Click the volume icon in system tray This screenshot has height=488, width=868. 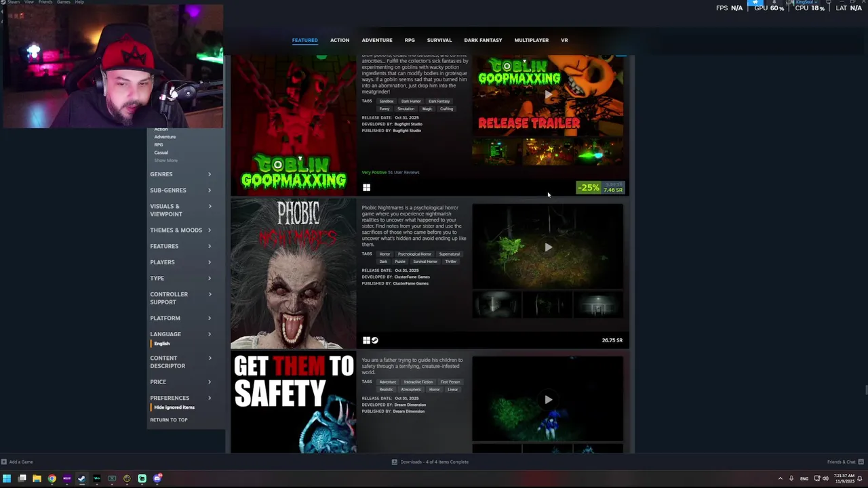click(x=825, y=479)
